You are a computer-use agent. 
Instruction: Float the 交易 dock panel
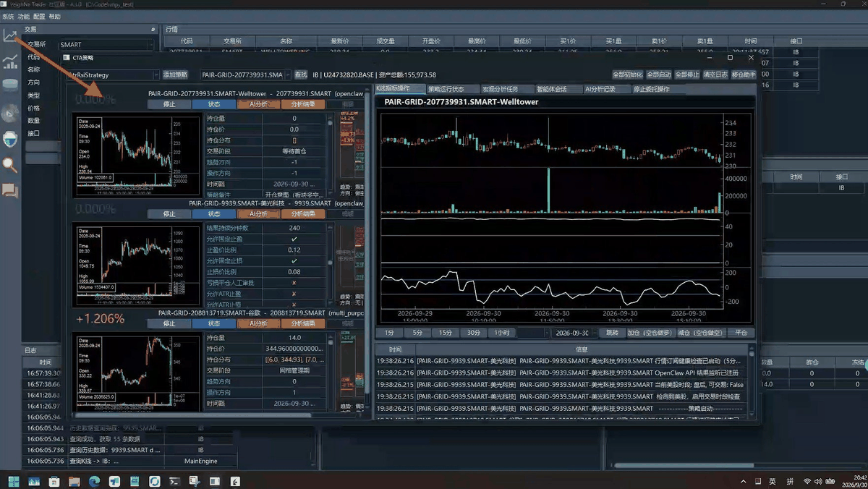[153, 30]
